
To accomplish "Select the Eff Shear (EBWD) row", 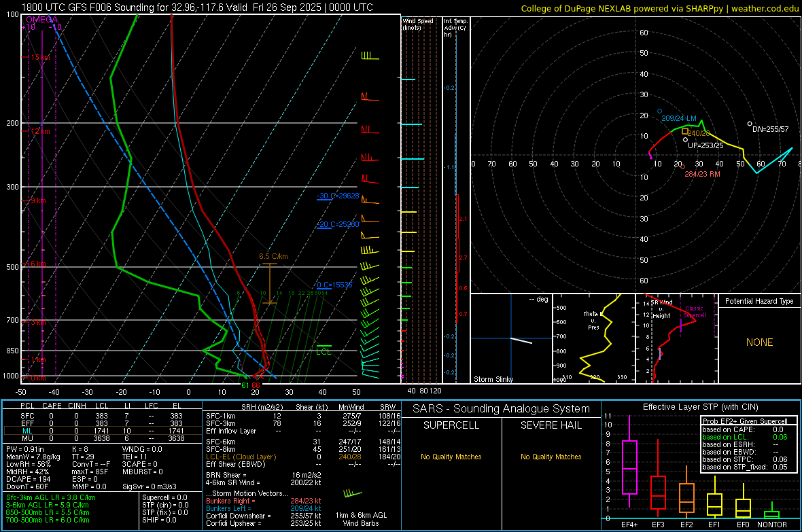I will tap(303, 464).
